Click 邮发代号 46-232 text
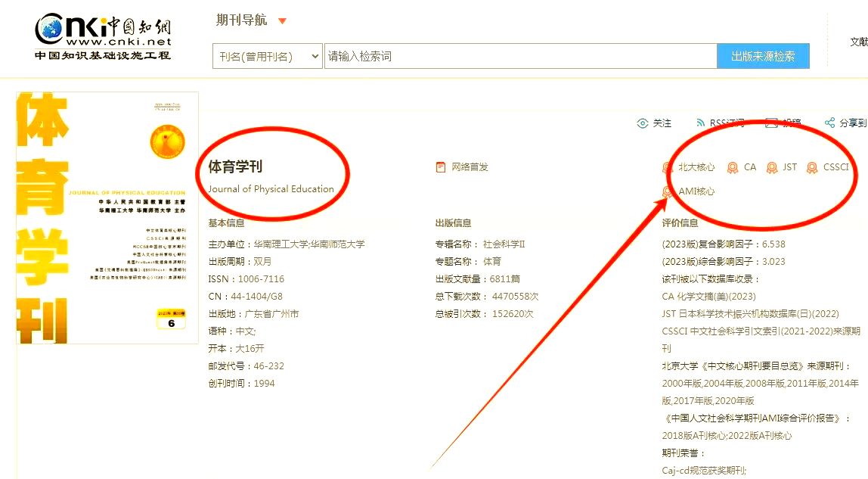The width and height of the screenshot is (868, 479). (x=246, y=366)
